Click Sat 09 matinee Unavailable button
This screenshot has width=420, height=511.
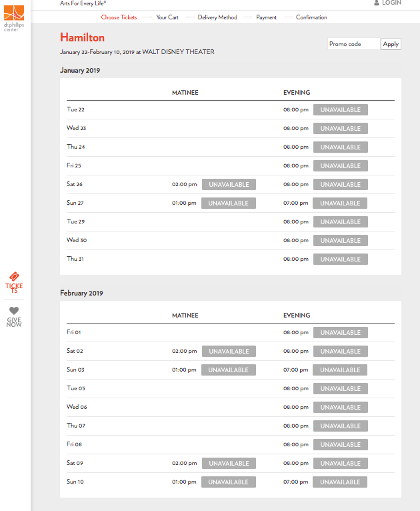[229, 464]
